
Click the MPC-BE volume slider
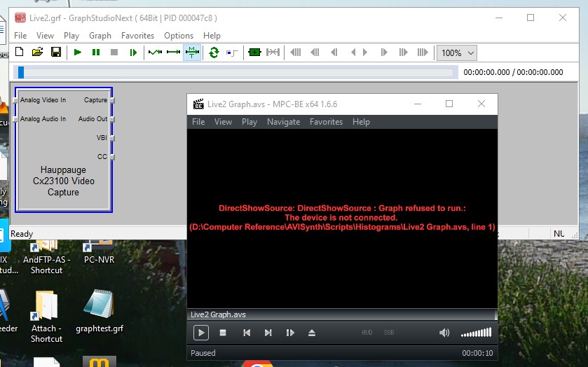tap(477, 333)
